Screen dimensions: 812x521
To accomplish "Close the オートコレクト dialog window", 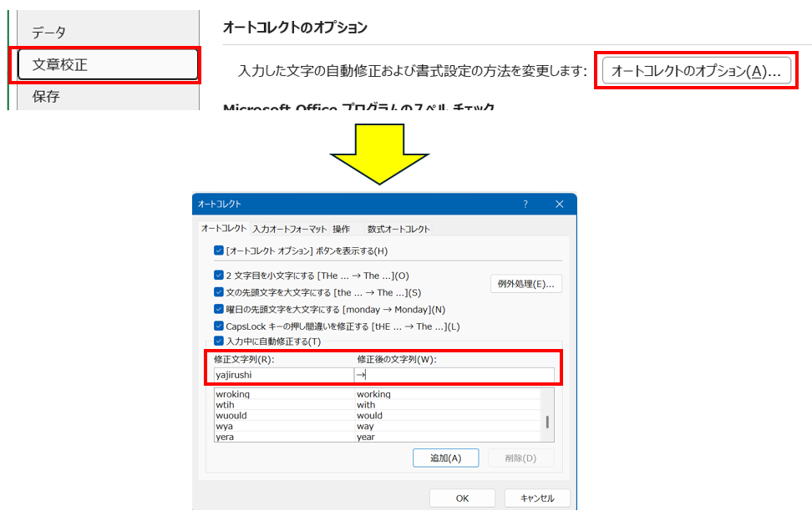I will click(x=559, y=204).
